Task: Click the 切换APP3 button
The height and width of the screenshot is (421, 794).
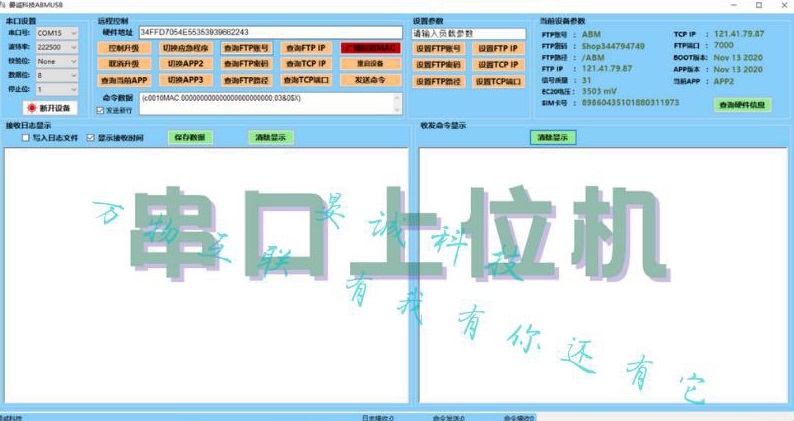Action: tap(185, 80)
